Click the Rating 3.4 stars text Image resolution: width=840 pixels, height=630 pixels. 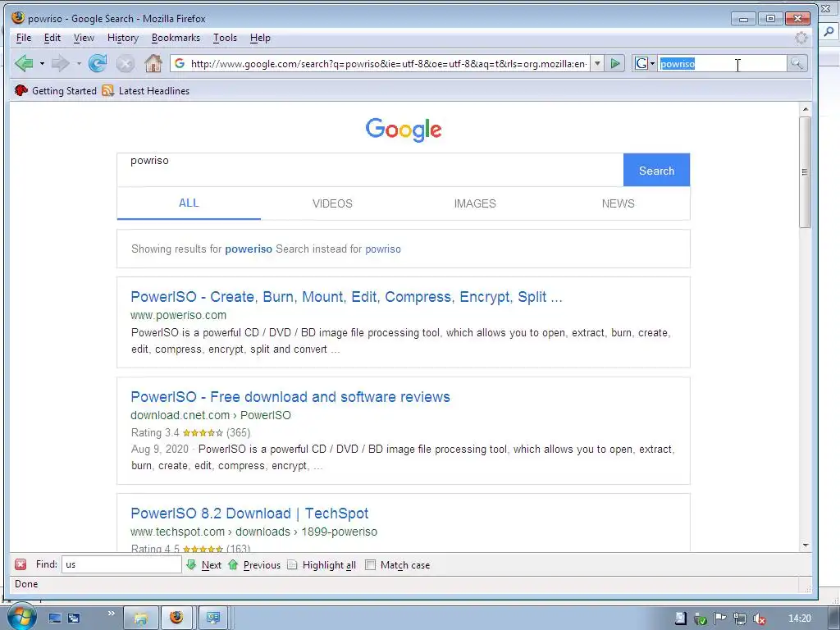coord(190,433)
